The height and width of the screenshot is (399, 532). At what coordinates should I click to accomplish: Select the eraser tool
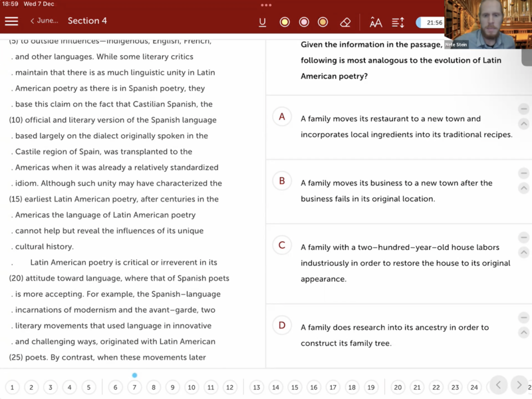coord(345,22)
